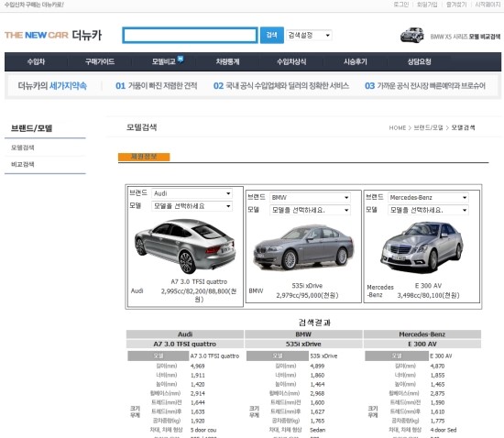The image size is (504, 438).
Task: Open the BMW brand dropdown
Action: (310, 197)
